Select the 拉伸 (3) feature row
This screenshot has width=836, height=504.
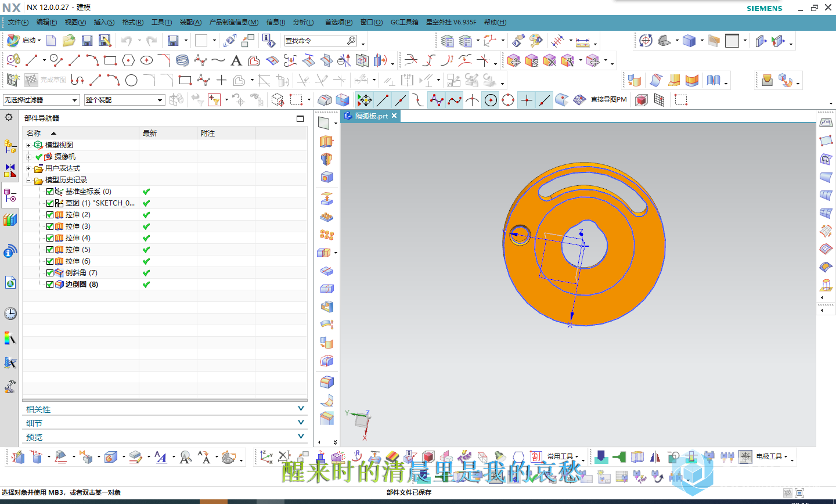[x=78, y=226]
